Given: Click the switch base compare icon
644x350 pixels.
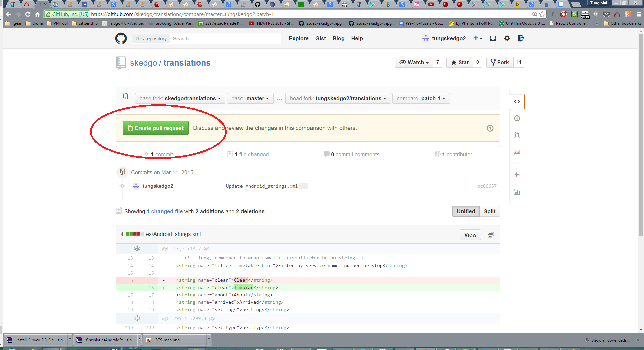Looking at the screenshot, I should pos(126,96).
